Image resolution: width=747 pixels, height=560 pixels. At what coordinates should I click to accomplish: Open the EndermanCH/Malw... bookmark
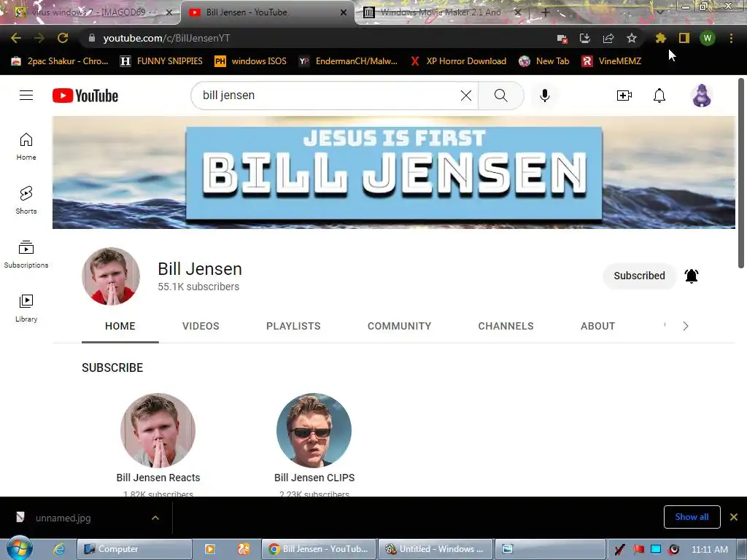coord(348,61)
